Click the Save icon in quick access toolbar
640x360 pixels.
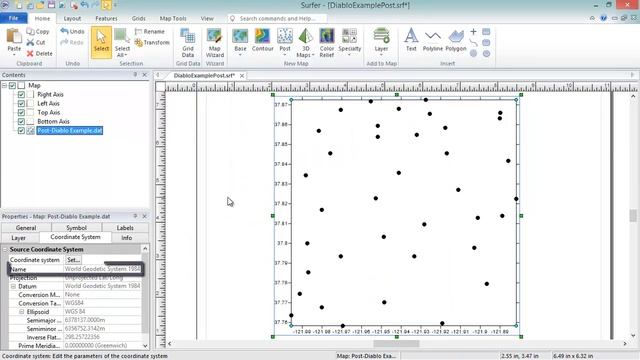pos(51,5)
